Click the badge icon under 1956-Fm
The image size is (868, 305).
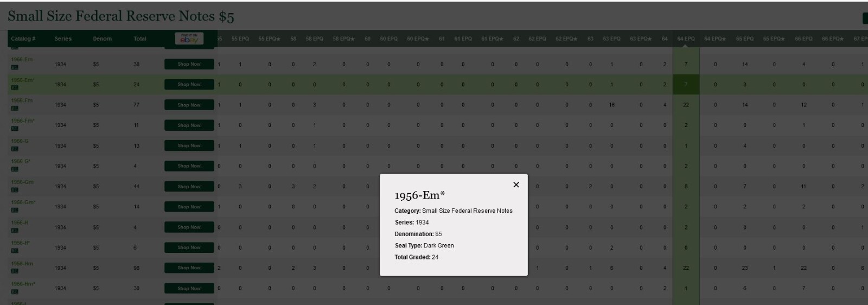pos(15,108)
